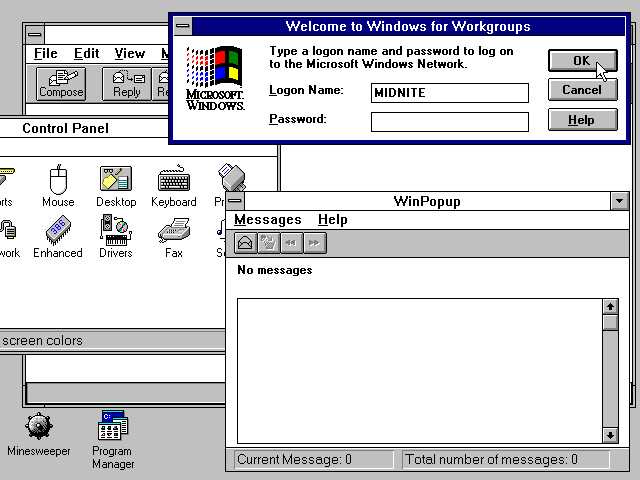Click the Reply button in the Mail toolbar
640x480 pixels.
(x=127, y=84)
